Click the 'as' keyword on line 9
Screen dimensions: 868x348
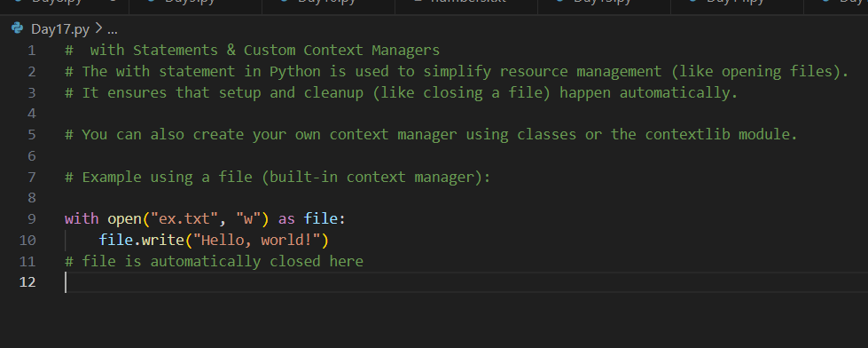(x=286, y=219)
